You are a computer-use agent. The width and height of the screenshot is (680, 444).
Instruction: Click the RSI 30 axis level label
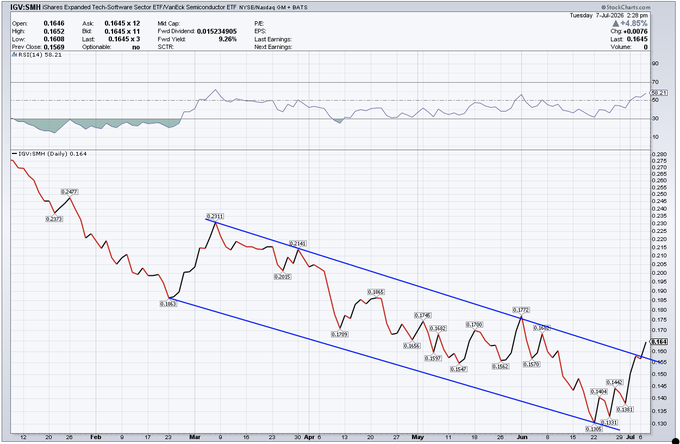tap(655, 118)
